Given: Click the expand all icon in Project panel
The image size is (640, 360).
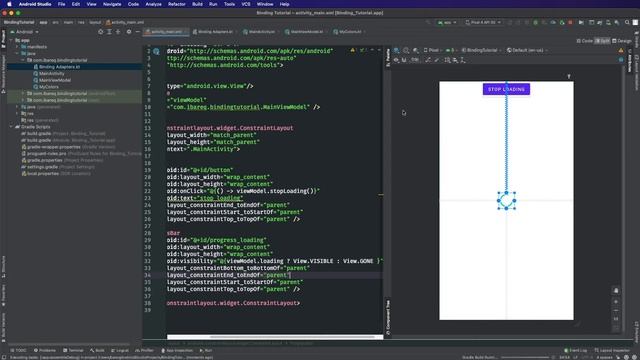Looking at the screenshot, I should [x=109, y=32].
